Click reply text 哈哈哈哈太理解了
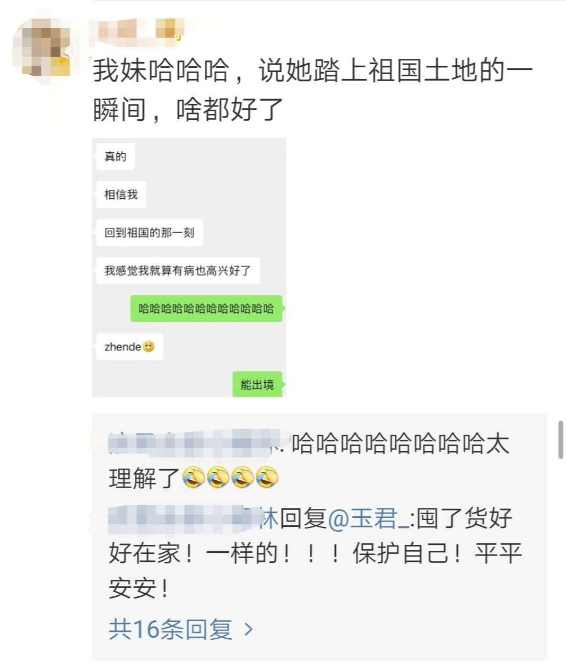 tap(309, 460)
